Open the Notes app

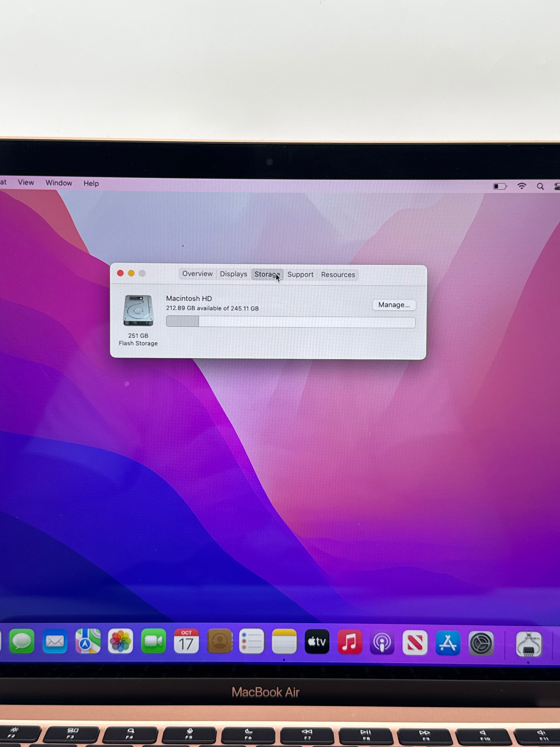tap(284, 642)
